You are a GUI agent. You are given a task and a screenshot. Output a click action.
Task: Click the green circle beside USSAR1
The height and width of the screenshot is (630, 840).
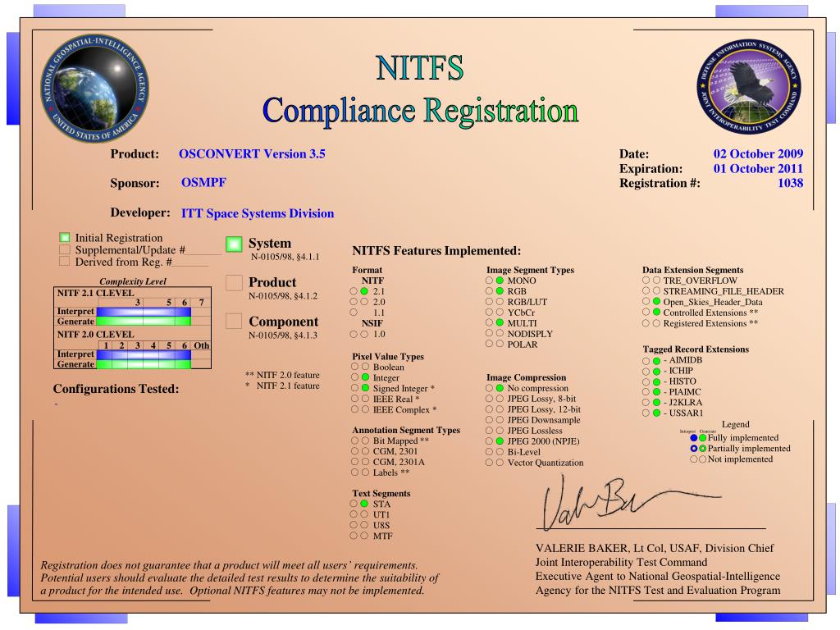656,413
